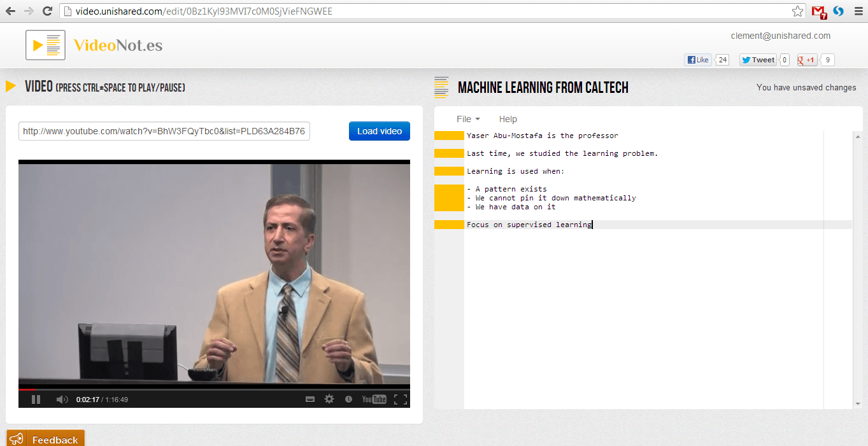Click the Load video button

(379, 131)
